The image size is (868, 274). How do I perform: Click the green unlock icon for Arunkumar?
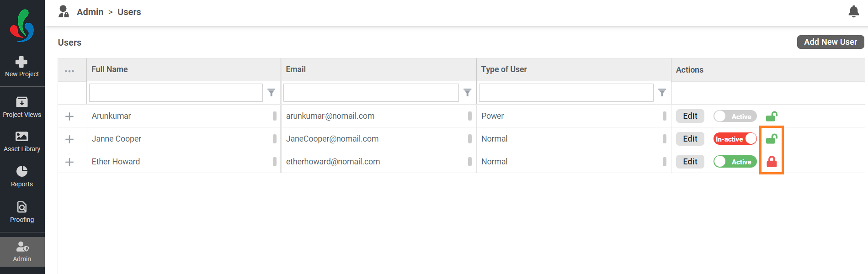tap(772, 116)
